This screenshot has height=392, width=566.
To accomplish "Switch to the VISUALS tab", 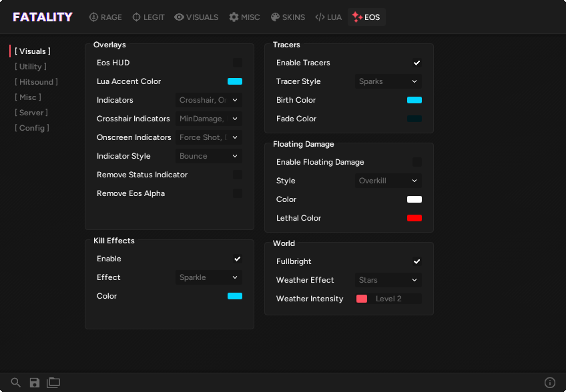I will [x=196, y=17].
